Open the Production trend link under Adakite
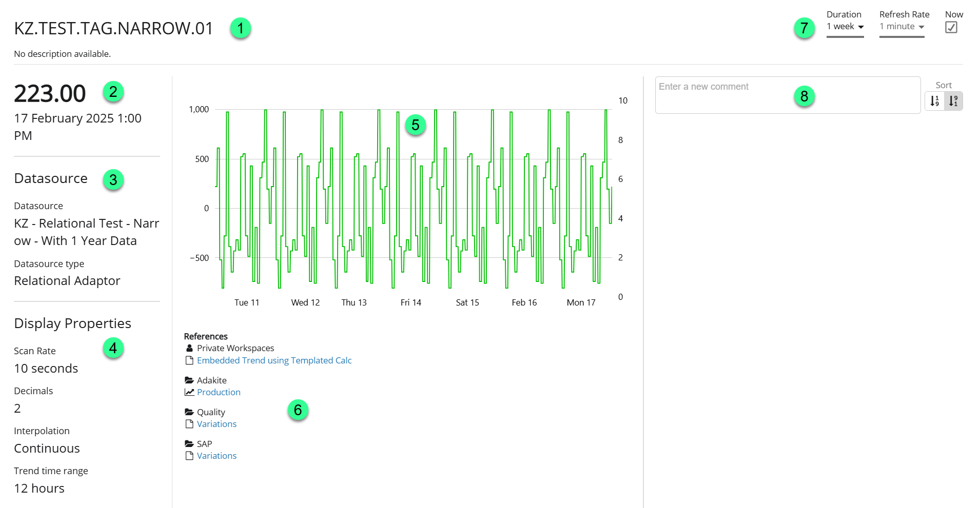Image resolution: width=980 pixels, height=508 pixels. click(x=219, y=392)
